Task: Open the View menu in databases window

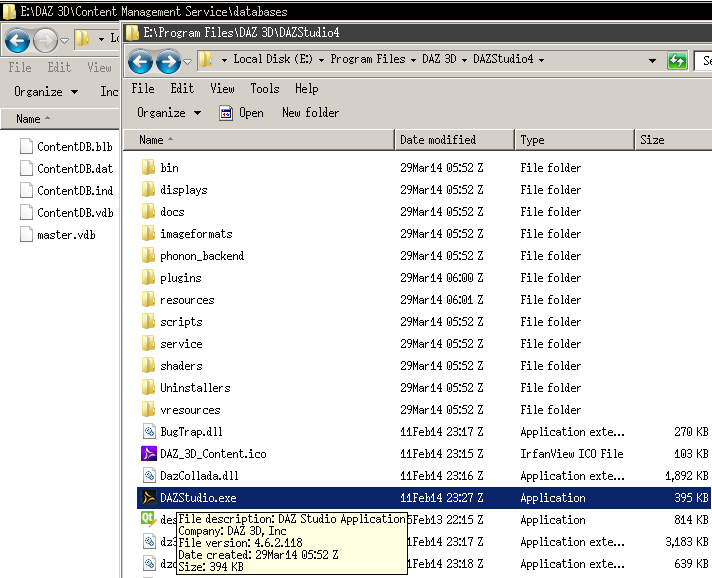Action: click(99, 67)
